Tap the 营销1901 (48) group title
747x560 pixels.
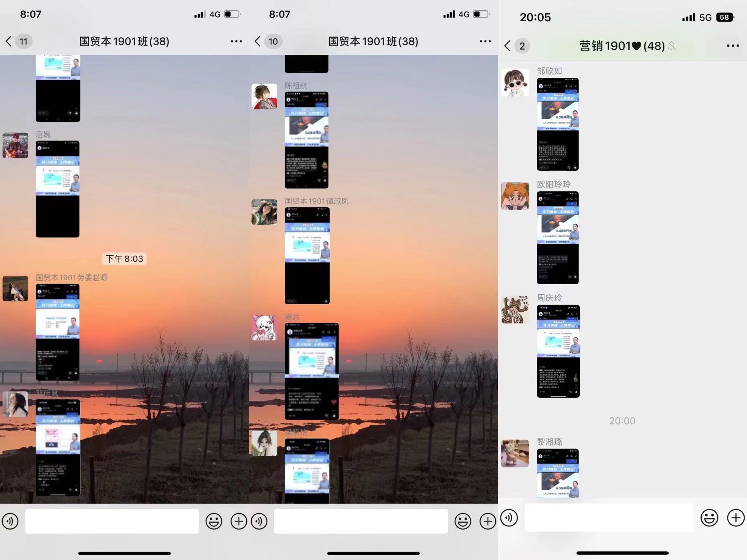pyautogui.click(x=622, y=46)
